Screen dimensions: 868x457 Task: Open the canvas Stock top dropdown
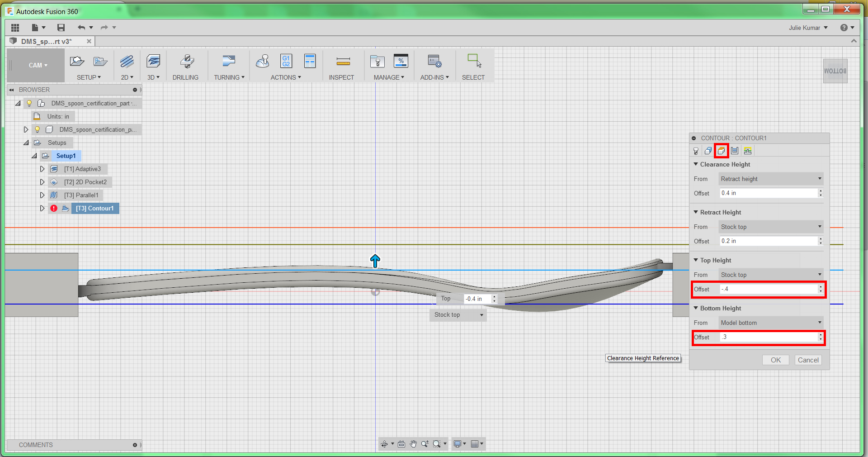pyautogui.click(x=458, y=315)
